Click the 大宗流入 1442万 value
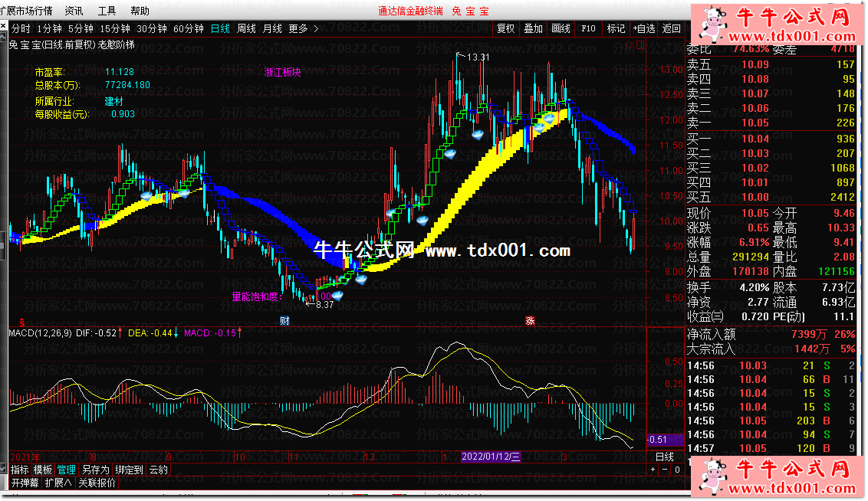Screen dimensions: 868x501 812,349
